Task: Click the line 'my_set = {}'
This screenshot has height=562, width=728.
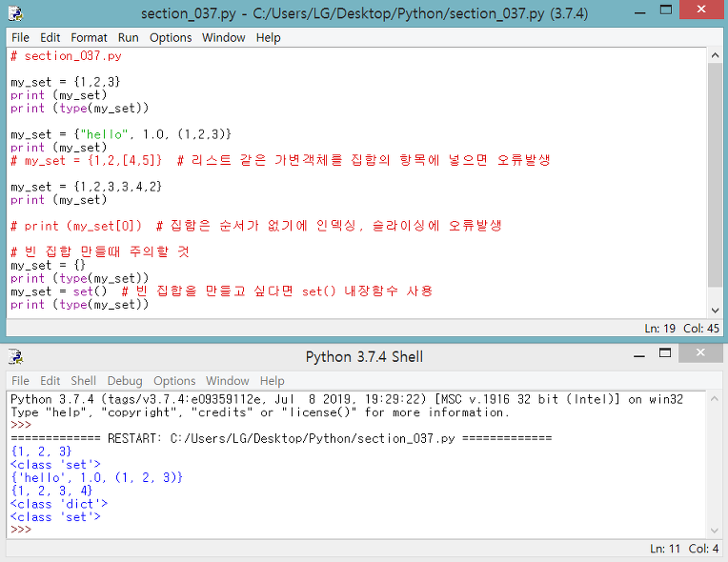Action: [49, 266]
